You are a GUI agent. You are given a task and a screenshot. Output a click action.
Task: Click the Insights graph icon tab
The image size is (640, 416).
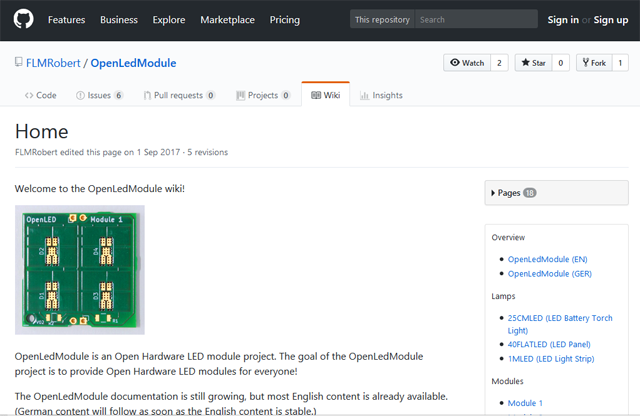pos(365,95)
